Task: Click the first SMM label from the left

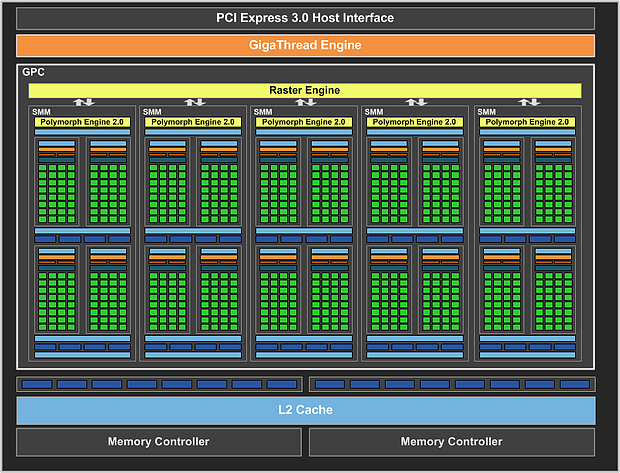Action: pos(41,112)
